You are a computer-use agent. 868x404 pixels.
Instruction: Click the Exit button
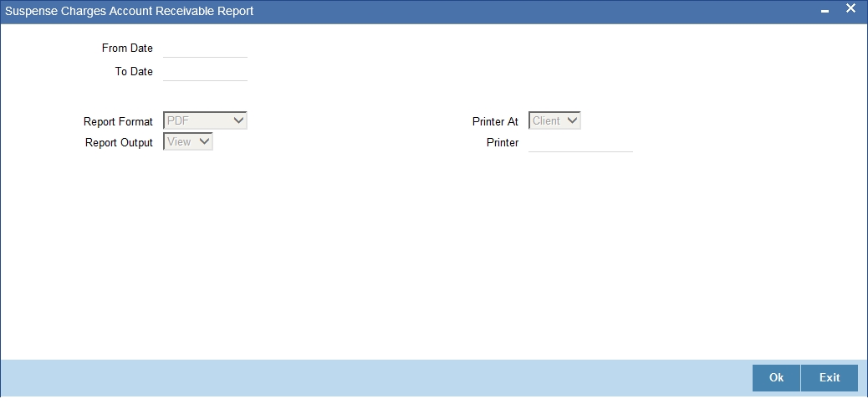(x=830, y=377)
